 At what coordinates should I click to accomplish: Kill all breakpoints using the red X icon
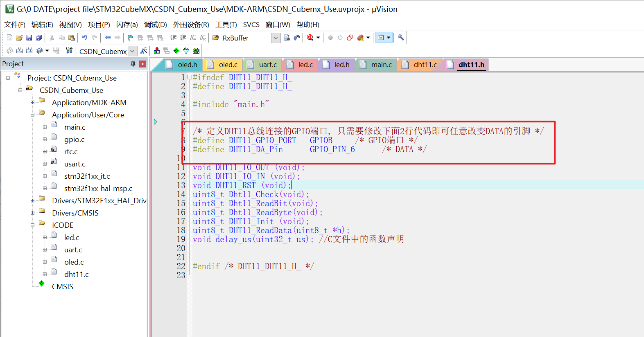361,38
